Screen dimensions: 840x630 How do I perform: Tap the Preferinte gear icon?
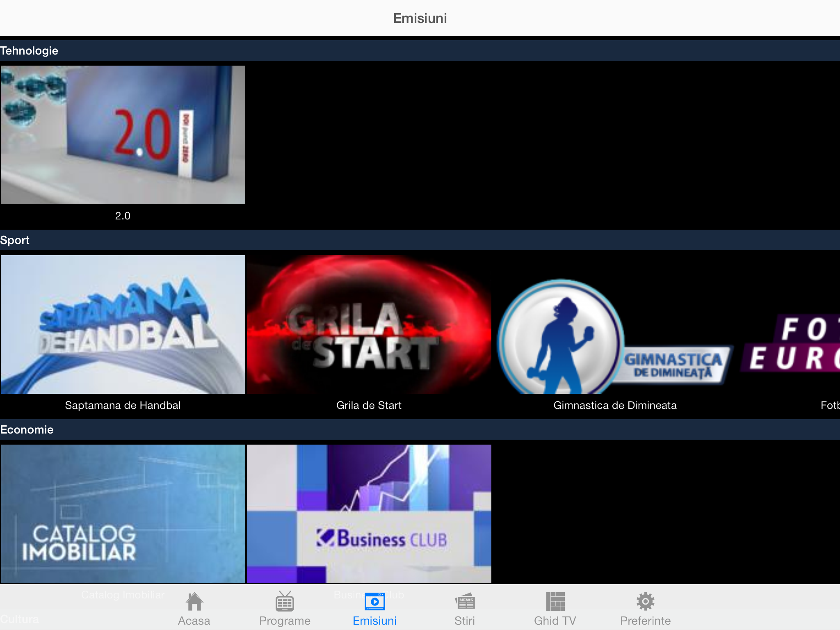pyautogui.click(x=645, y=601)
